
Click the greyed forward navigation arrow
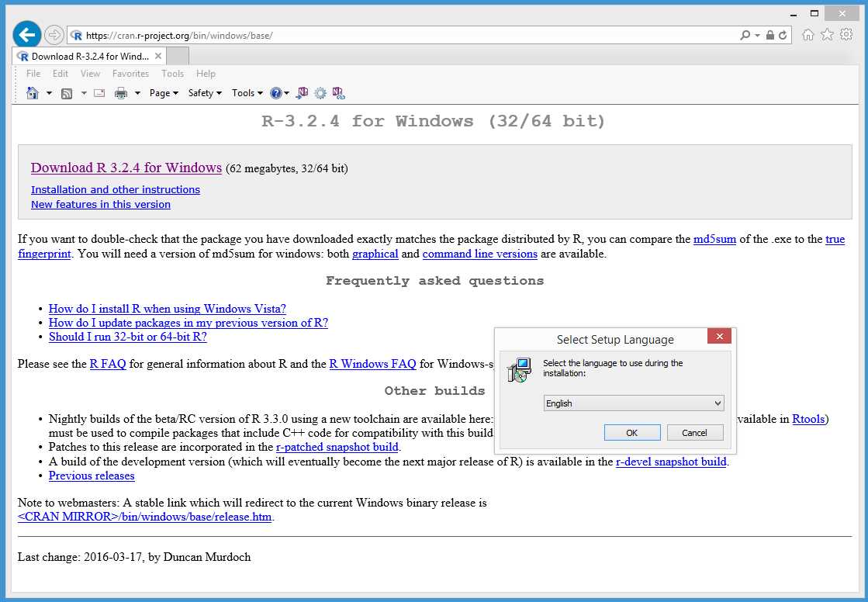click(54, 35)
